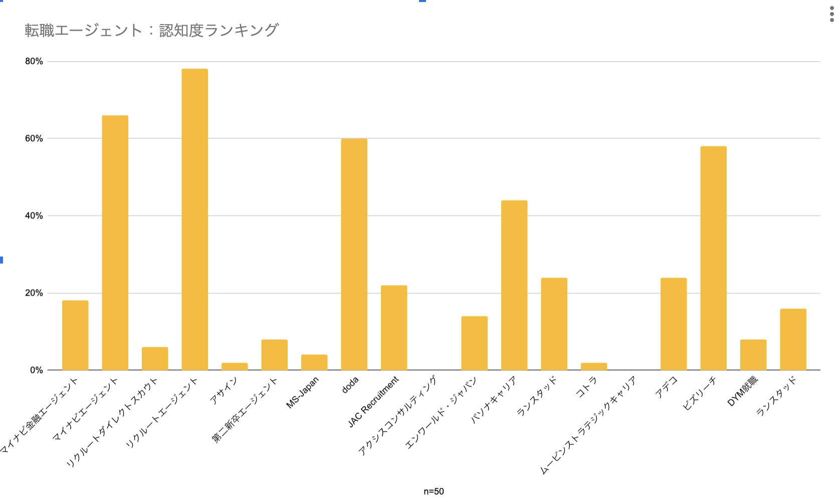840x504 pixels.
Task: Click the MS-Japan axis label
Action: 302,392
